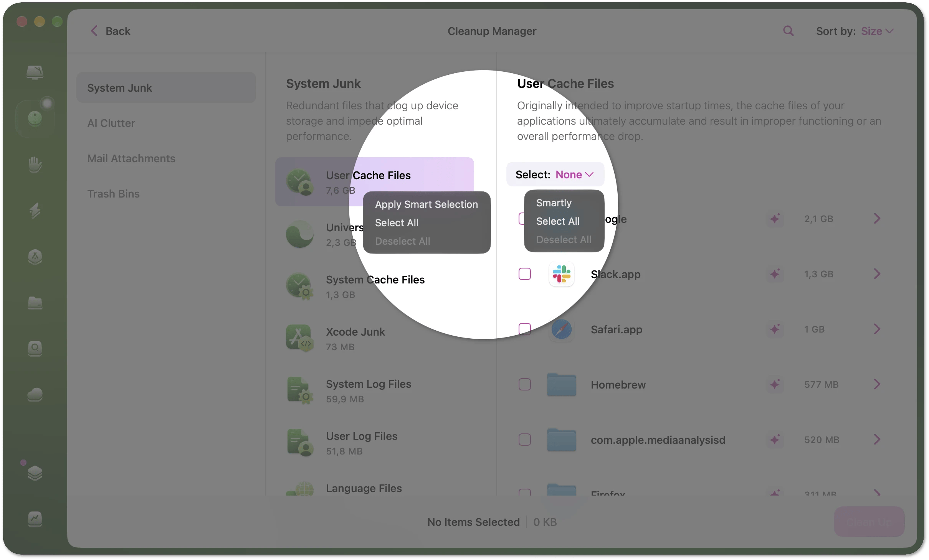Select AI Clutter category
The image size is (929, 560).
pos(166,123)
